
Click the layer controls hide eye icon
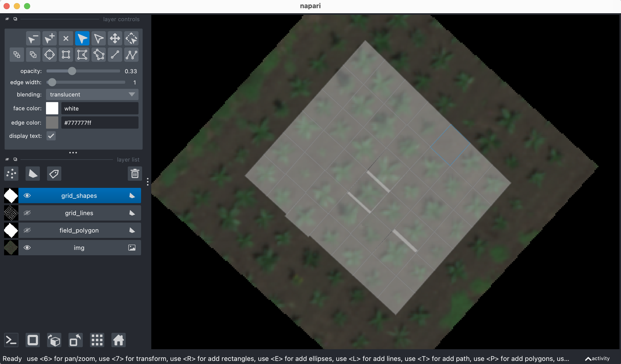(x=7, y=19)
